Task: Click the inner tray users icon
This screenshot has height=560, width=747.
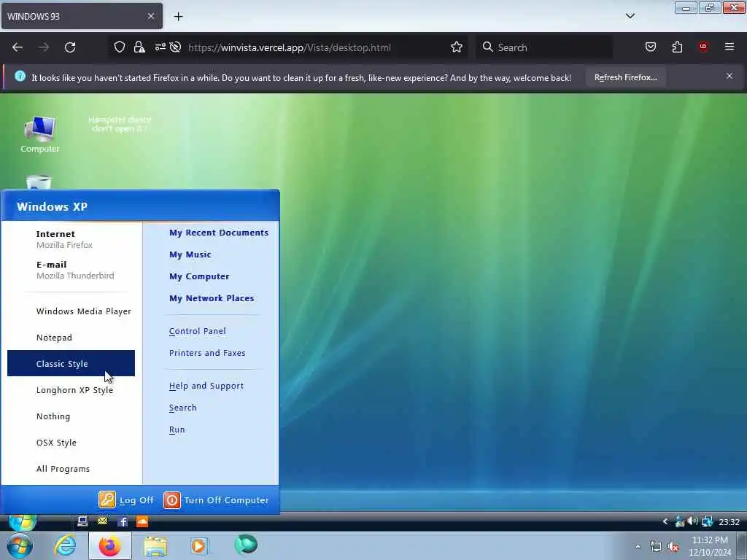Action: [x=680, y=522]
